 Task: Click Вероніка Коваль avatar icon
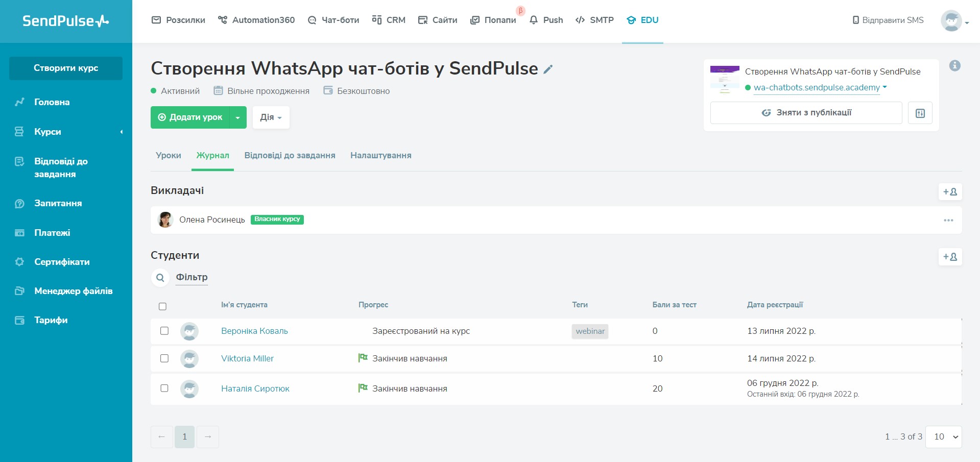point(189,331)
